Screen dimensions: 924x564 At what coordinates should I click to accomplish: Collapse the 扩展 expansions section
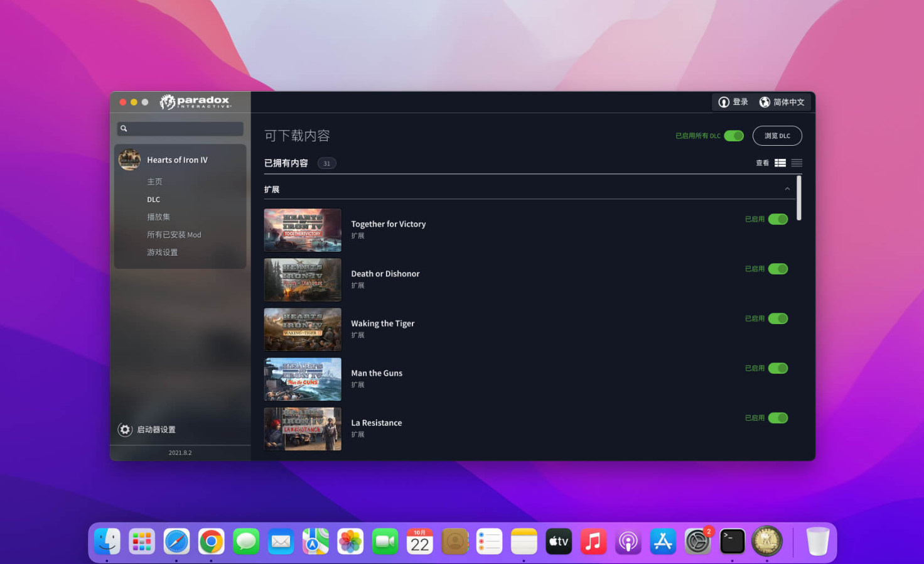pyautogui.click(x=787, y=189)
